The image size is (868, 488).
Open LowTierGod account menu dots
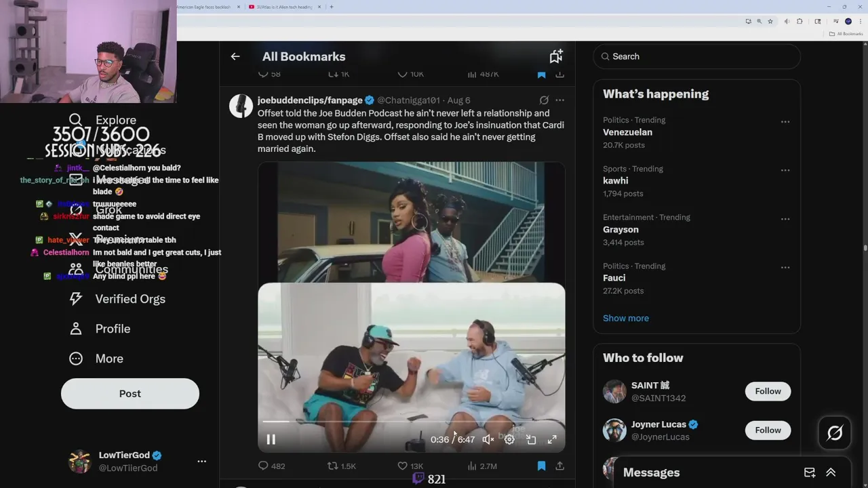click(201, 461)
